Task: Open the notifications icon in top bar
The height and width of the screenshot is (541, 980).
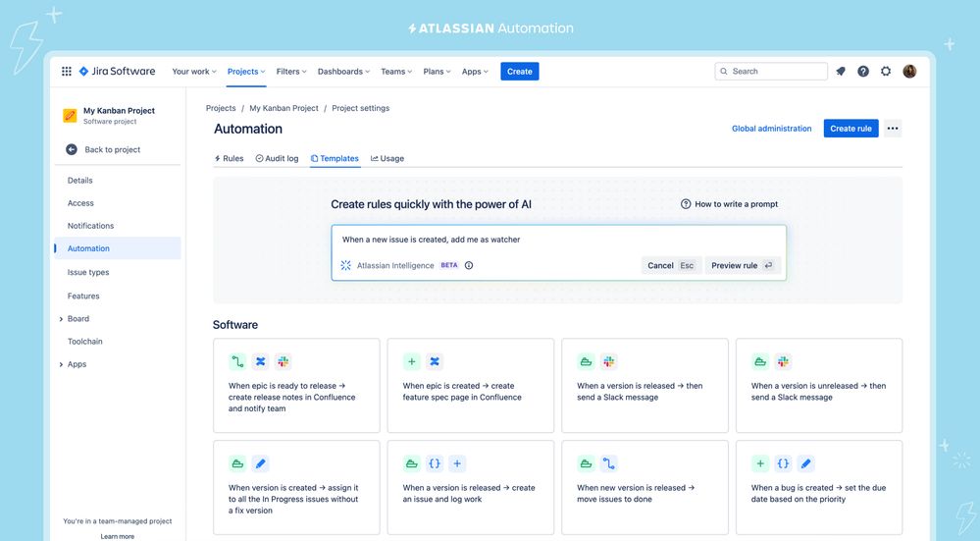Action: pyautogui.click(x=841, y=72)
